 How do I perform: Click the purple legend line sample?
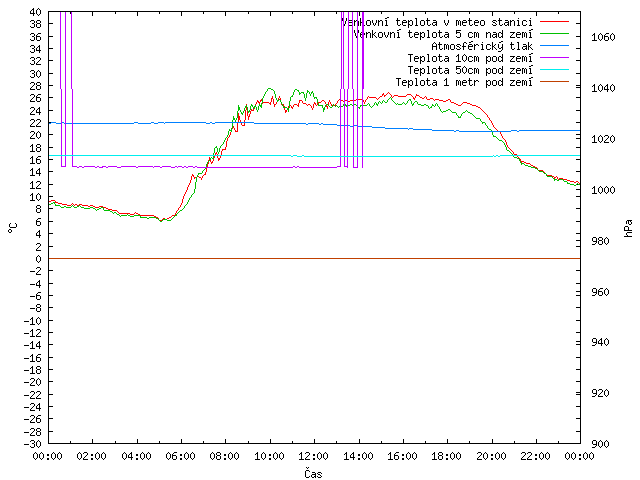point(554,58)
